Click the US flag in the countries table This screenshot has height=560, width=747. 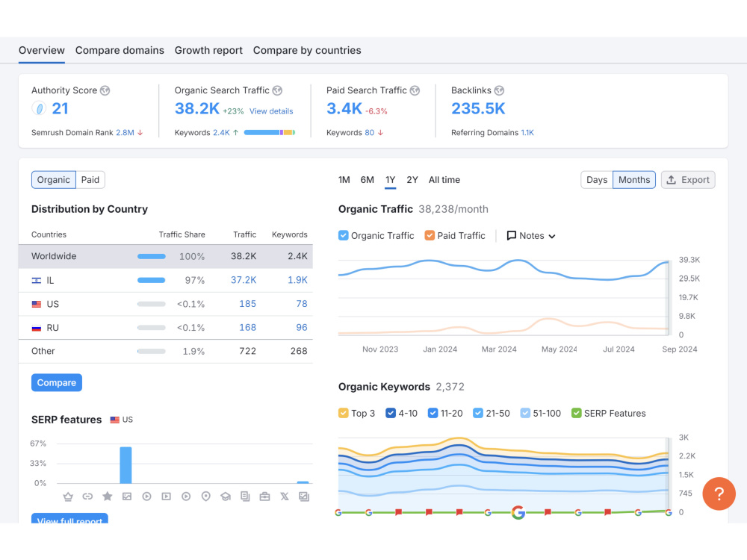point(36,305)
